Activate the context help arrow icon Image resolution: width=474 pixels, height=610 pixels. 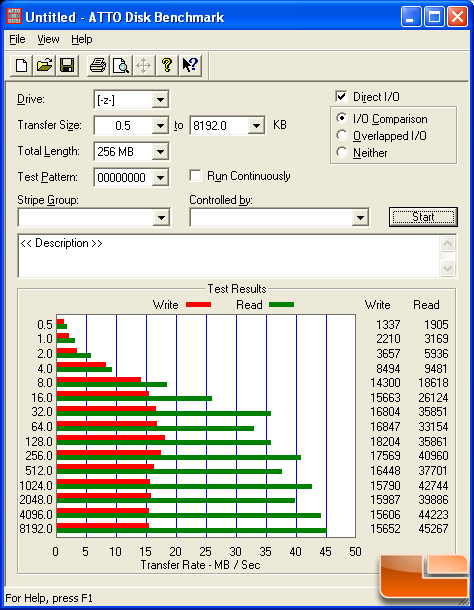[x=190, y=65]
